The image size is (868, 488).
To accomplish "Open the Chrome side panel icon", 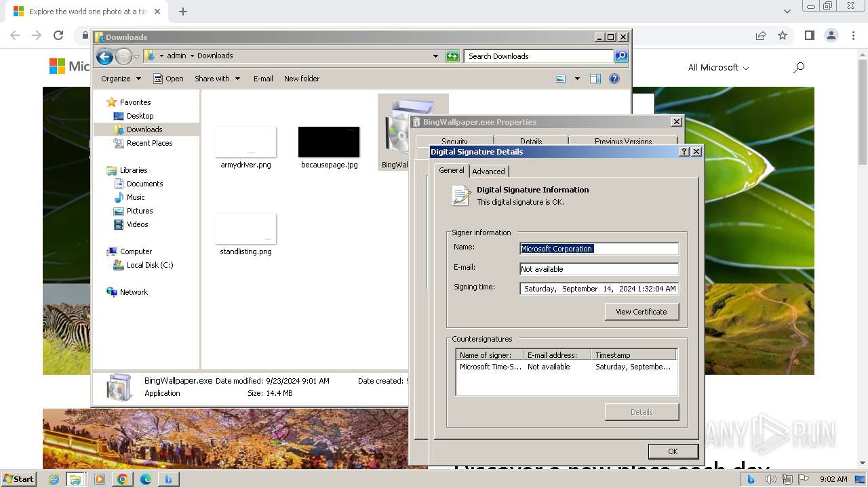I will point(809,35).
